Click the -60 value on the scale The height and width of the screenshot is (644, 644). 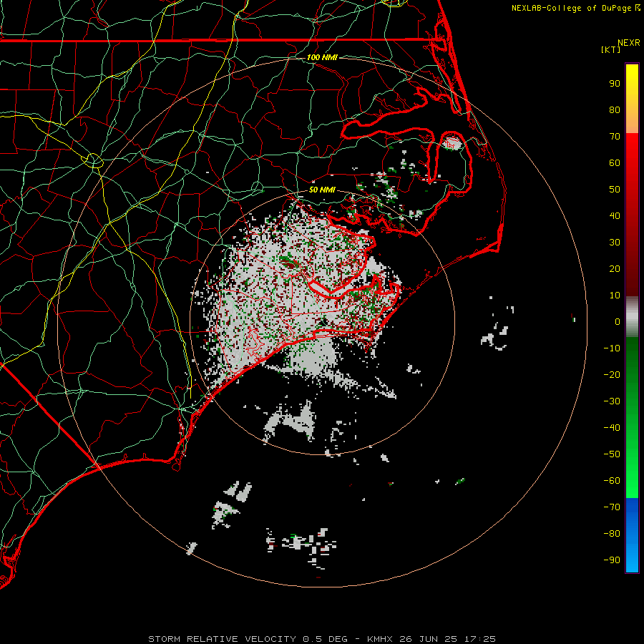[x=612, y=481]
